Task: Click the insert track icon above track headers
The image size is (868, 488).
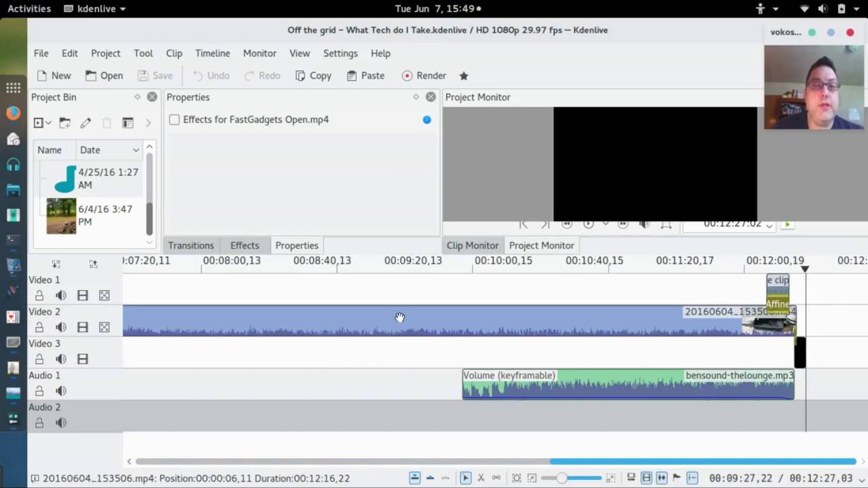Action: click(56, 264)
